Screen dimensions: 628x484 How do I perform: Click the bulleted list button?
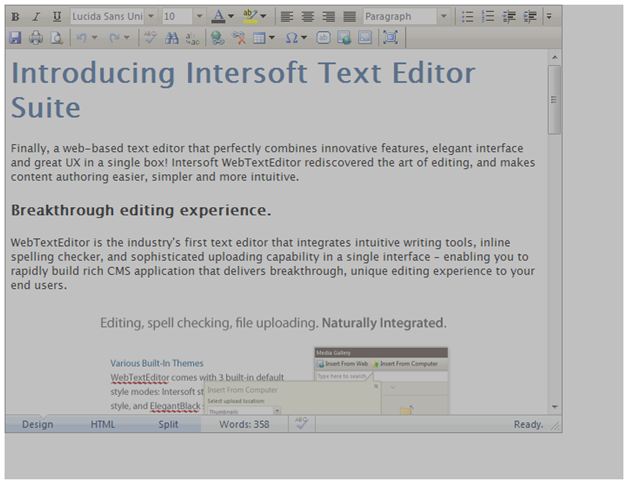tap(467, 17)
